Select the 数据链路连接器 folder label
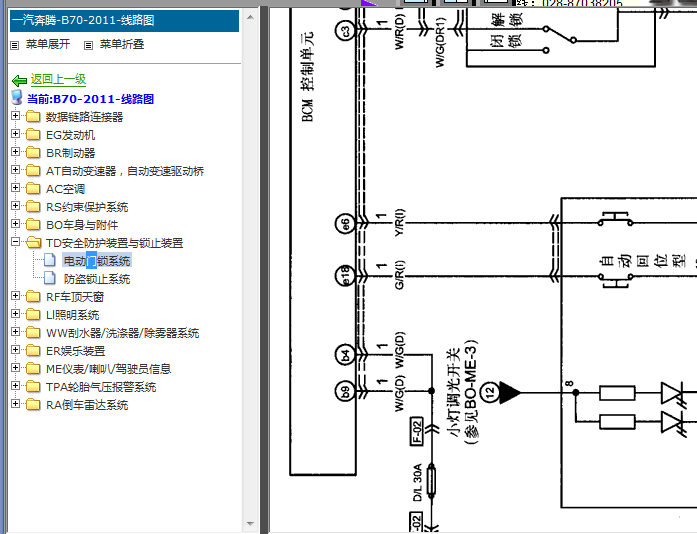Viewport: 697px width, 534px height. (84, 117)
